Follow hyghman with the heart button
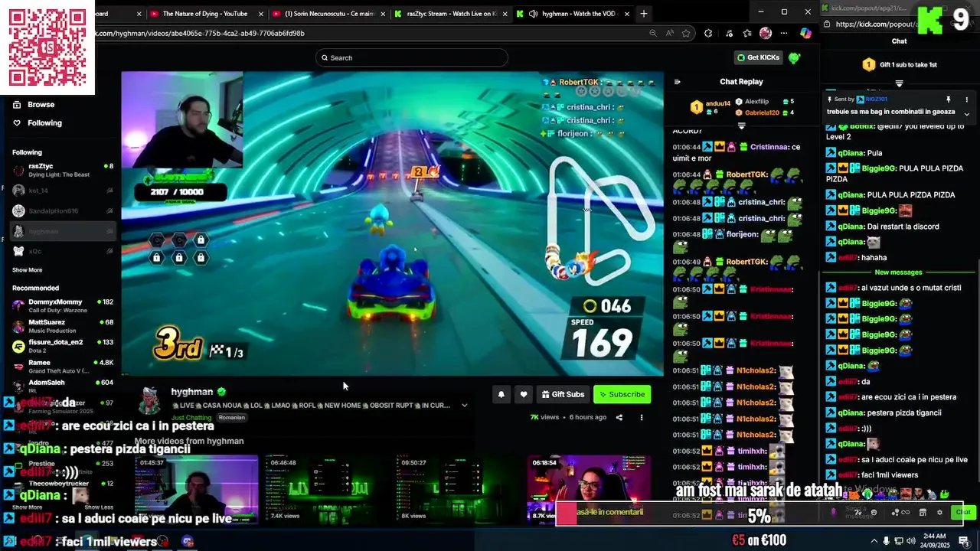Image resolution: width=980 pixels, height=551 pixels. 524,394
